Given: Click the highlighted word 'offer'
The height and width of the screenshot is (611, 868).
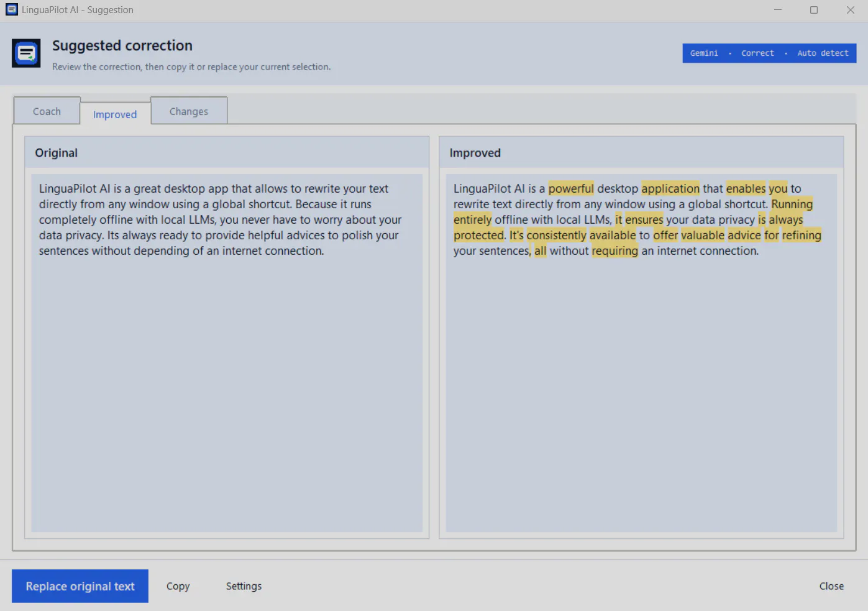Looking at the screenshot, I should 665,235.
